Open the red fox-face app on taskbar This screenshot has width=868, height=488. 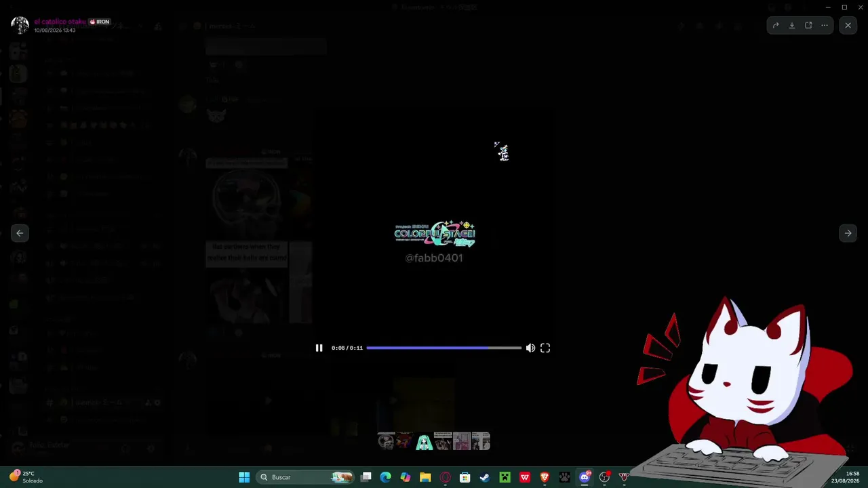(624, 477)
